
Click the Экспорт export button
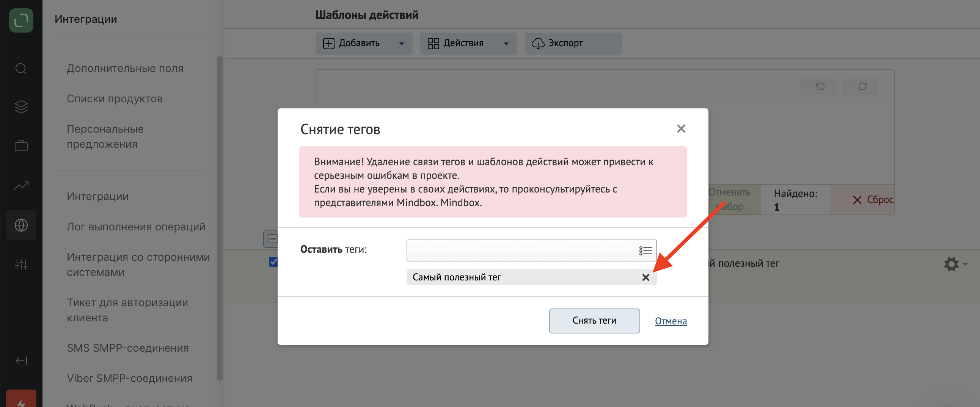[573, 43]
